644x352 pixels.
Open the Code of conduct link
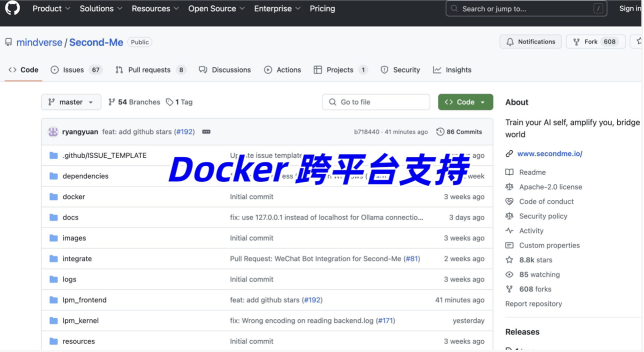tap(547, 201)
